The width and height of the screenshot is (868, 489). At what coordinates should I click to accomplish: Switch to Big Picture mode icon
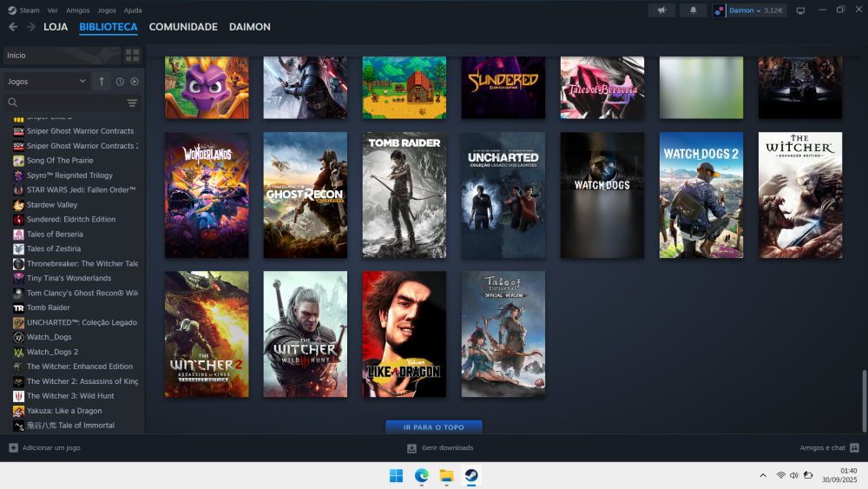800,10
